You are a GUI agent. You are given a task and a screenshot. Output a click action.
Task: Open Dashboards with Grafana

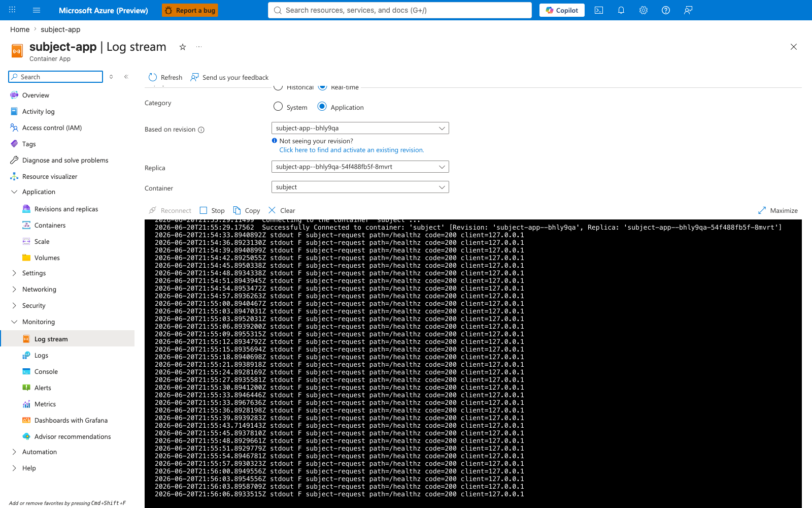71,420
